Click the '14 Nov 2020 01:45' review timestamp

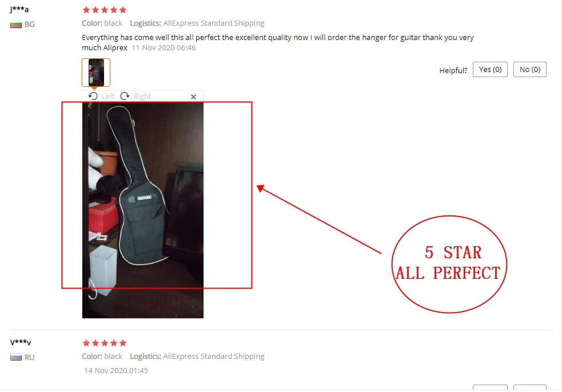click(x=116, y=370)
